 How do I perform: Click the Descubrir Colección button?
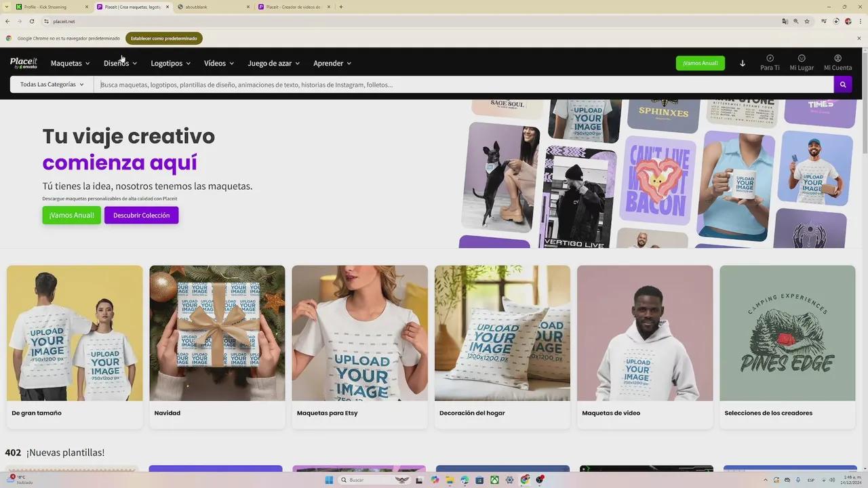pos(141,215)
